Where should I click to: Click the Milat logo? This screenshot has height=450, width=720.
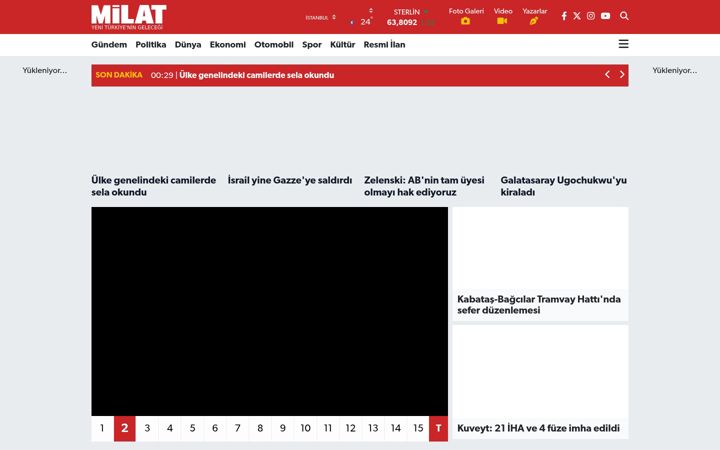click(x=129, y=17)
